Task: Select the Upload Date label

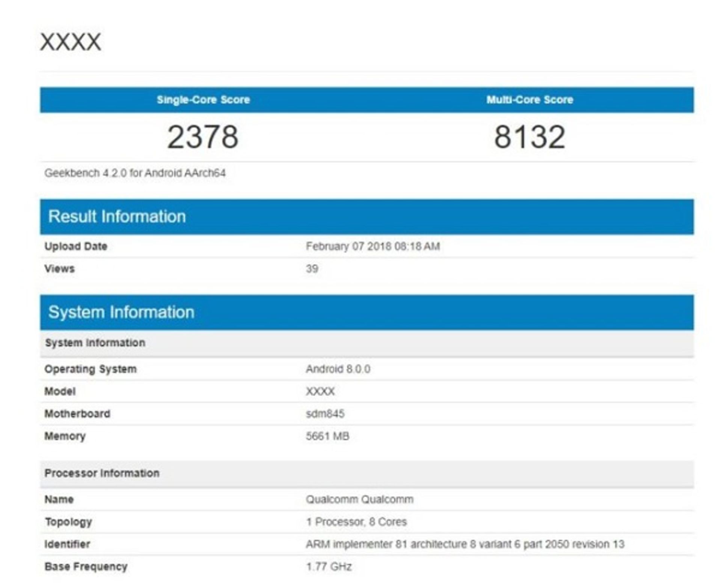Action: coord(76,245)
